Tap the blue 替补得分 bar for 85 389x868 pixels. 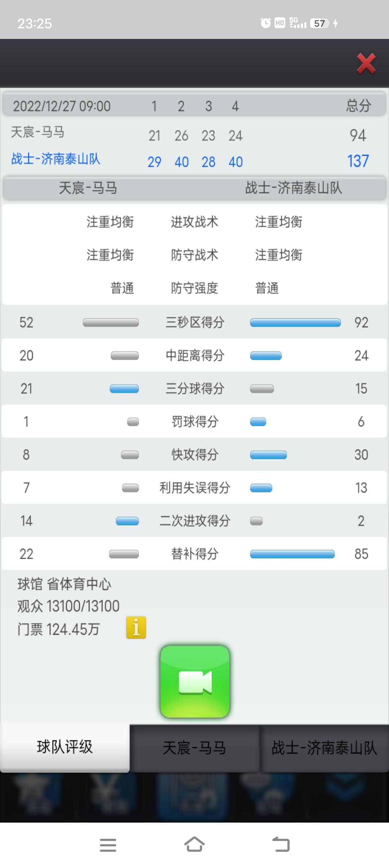pos(292,554)
